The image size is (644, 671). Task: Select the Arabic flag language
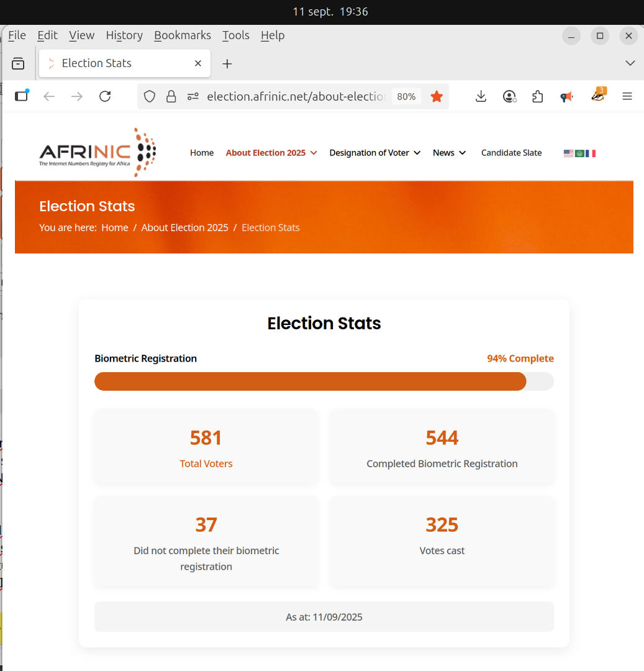[579, 153]
